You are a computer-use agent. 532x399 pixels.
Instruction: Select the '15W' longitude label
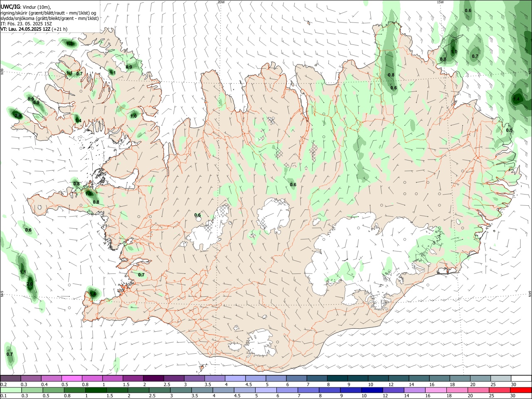point(440,2)
